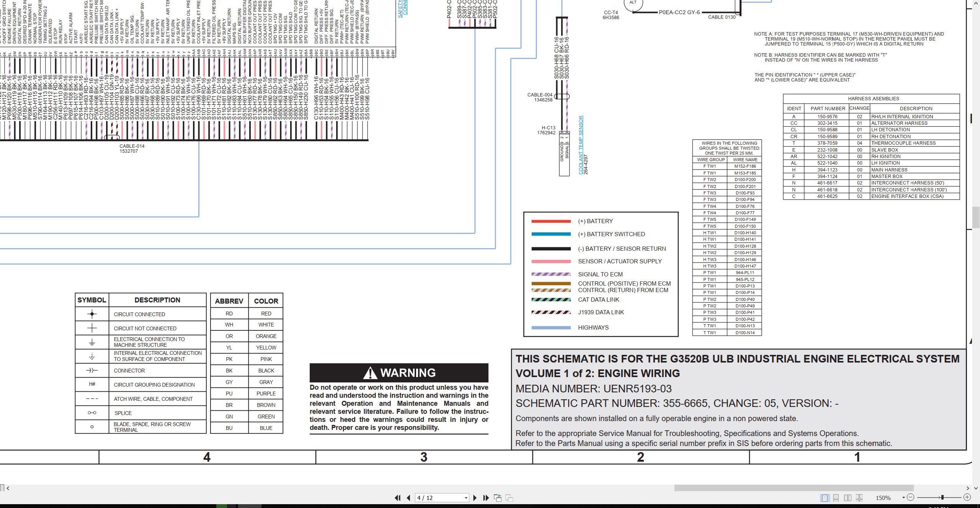
Task: Click wire name 944-PL11 cell
Action: (x=745, y=273)
